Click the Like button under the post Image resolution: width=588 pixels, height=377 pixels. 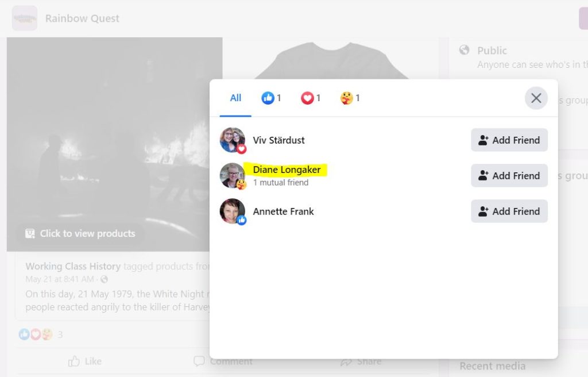[x=85, y=361]
